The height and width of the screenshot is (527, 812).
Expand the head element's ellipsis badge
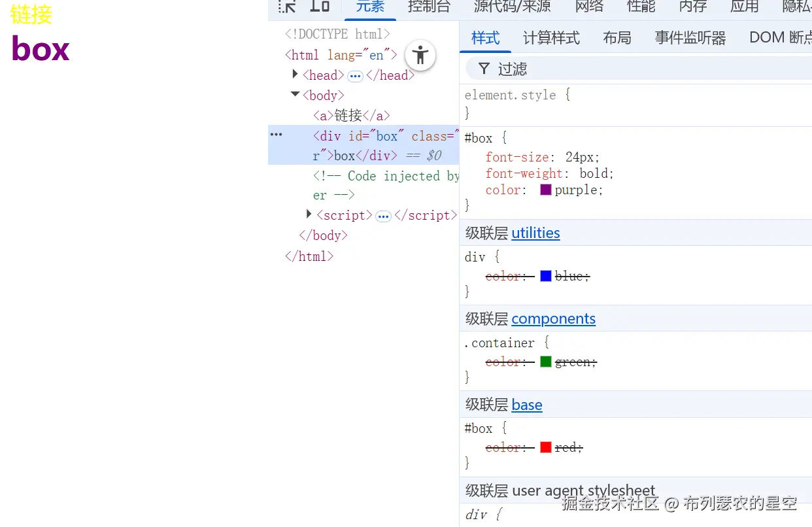coord(355,76)
